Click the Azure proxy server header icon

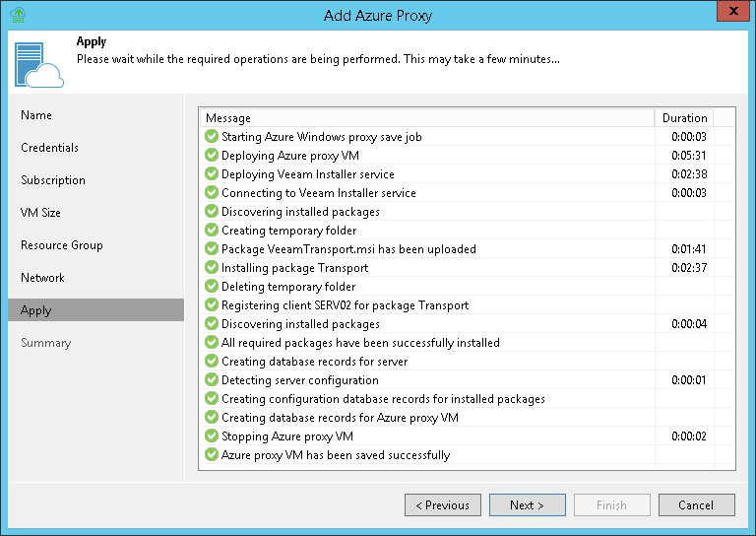pos(38,63)
